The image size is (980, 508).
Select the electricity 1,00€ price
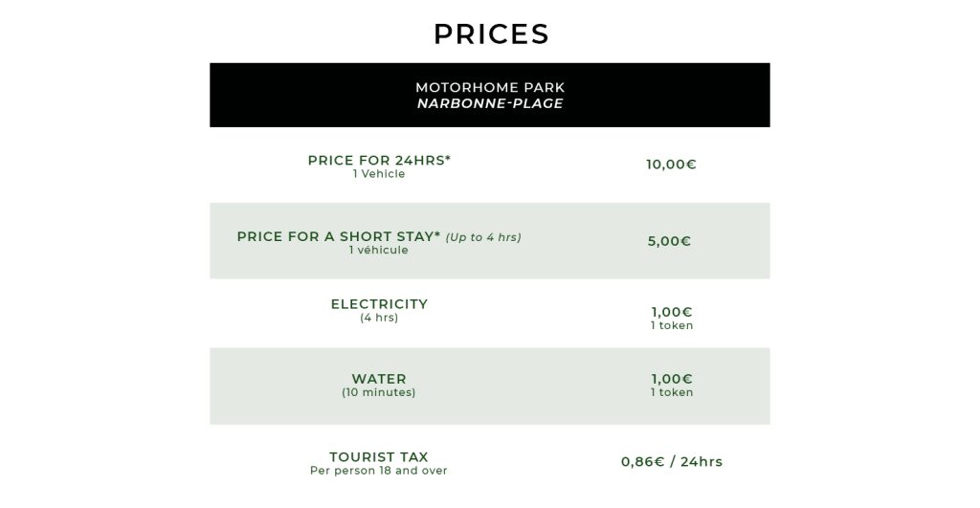point(672,312)
